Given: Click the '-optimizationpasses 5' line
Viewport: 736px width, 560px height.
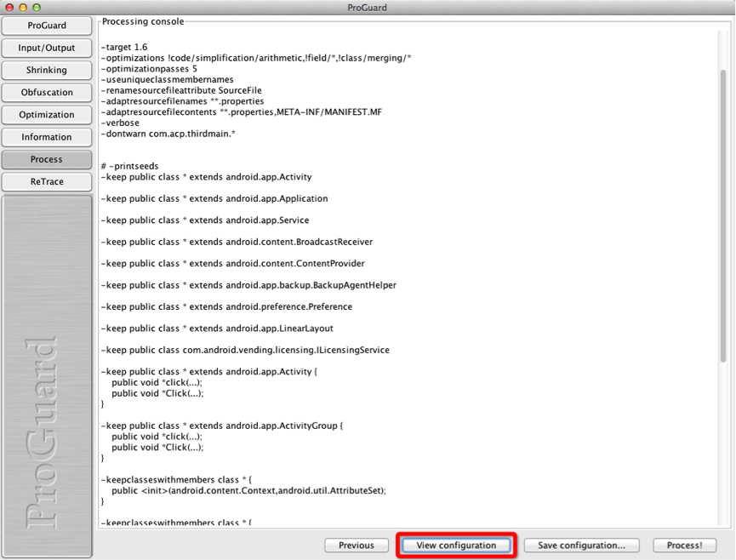Looking at the screenshot, I should tap(149, 69).
